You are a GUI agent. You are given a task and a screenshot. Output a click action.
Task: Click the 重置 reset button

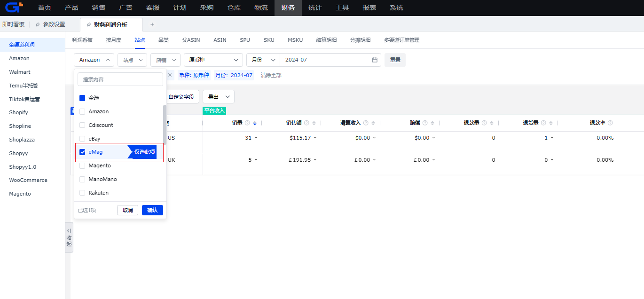(395, 60)
